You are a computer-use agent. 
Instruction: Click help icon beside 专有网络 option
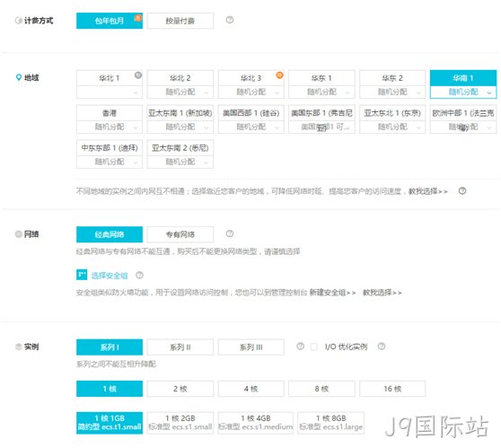tap(230, 233)
